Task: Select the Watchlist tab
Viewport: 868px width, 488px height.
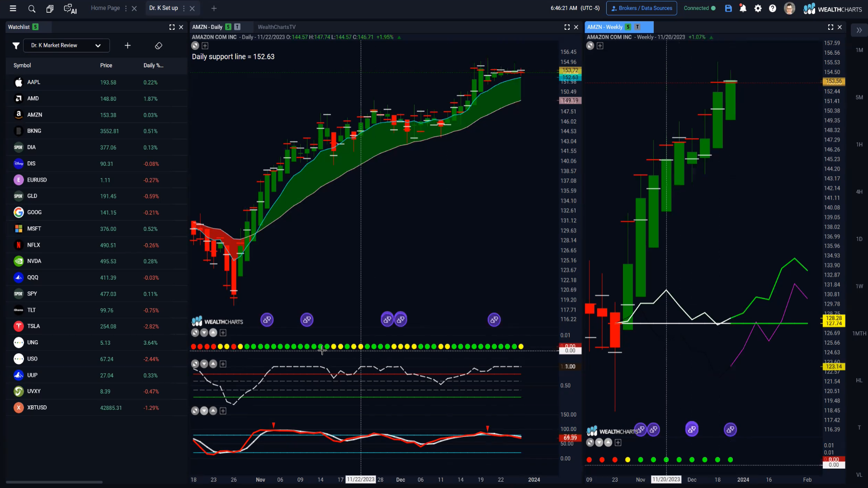Action: 19,27
